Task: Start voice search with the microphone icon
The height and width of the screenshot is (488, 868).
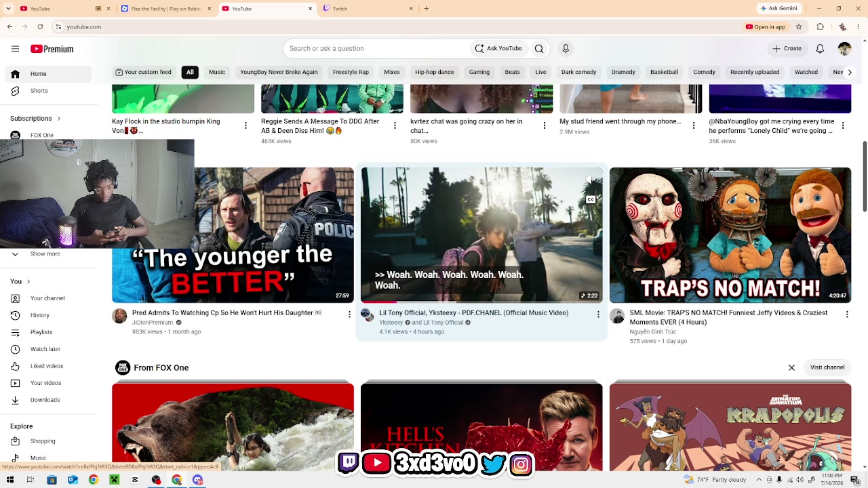Action: 566,49
